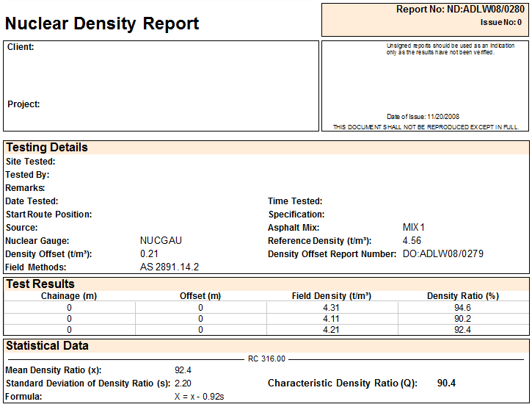Click the Nuclear Density Report title

tap(102, 24)
